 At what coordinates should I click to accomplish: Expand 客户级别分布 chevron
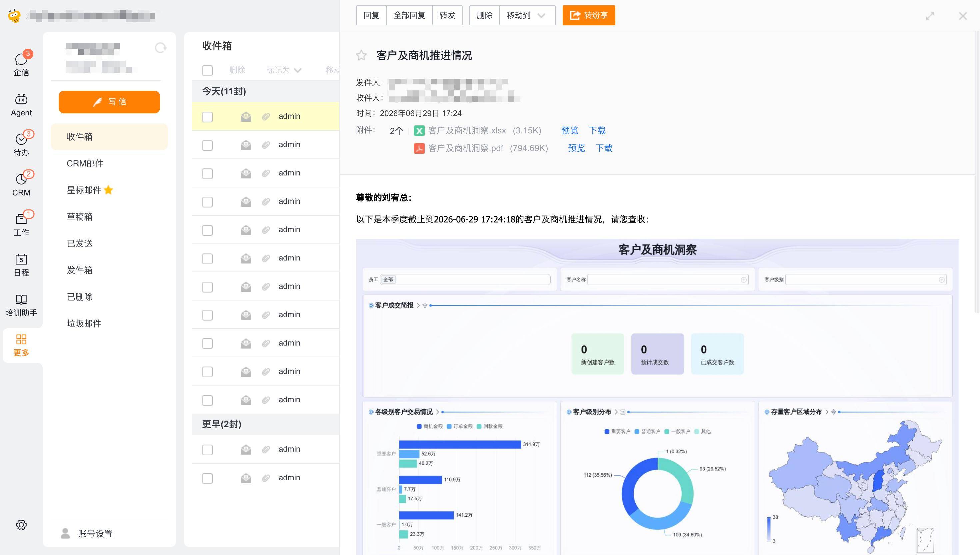tap(616, 412)
